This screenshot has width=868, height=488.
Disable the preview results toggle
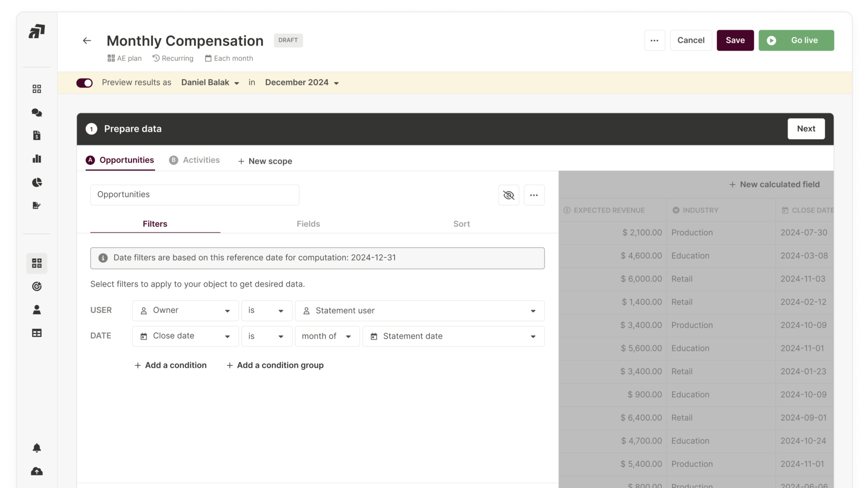[85, 83]
